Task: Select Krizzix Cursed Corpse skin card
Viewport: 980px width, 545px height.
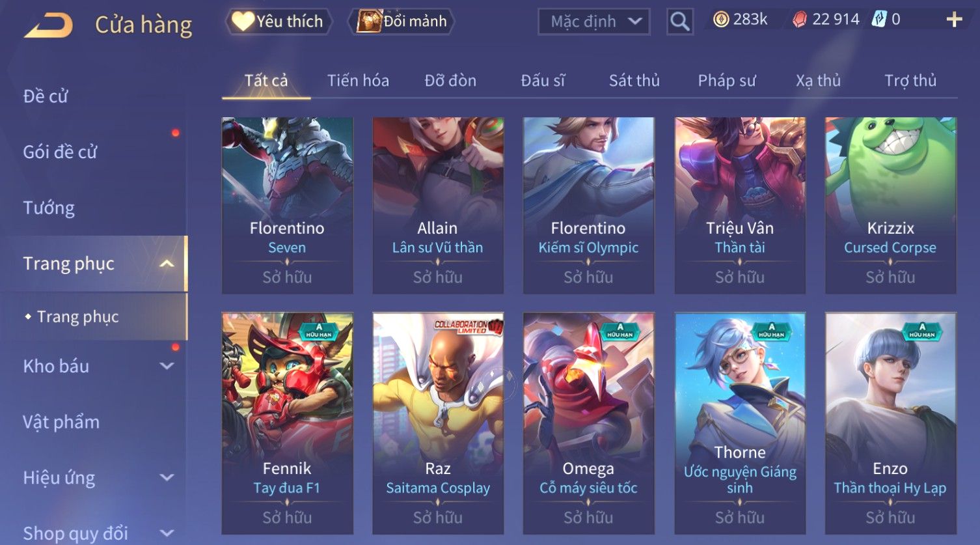Action: click(x=890, y=205)
